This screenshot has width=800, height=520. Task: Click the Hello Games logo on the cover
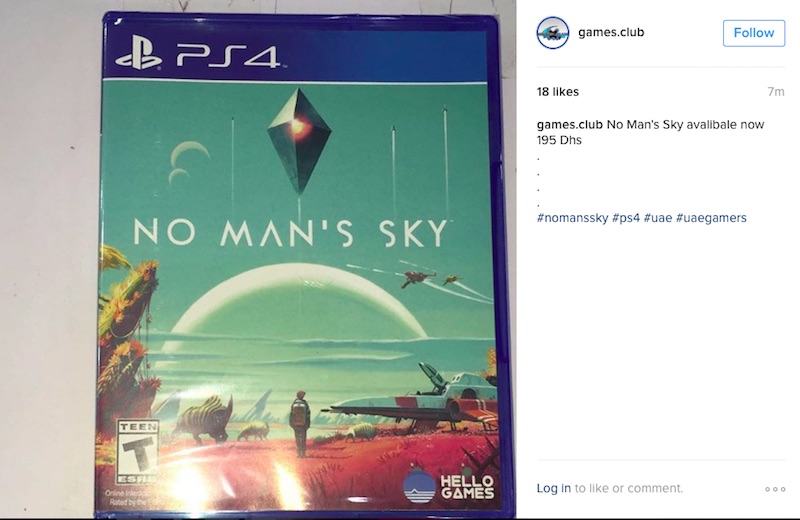pos(448,486)
